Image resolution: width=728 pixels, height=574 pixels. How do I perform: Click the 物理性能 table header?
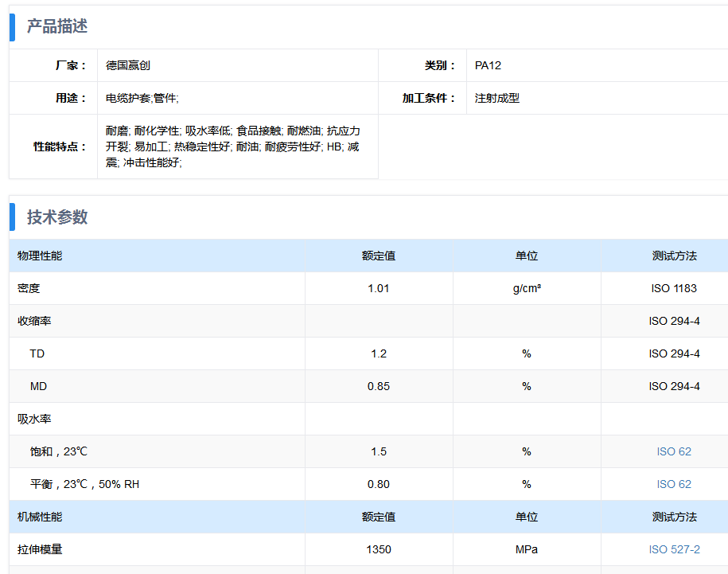tap(40, 256)
